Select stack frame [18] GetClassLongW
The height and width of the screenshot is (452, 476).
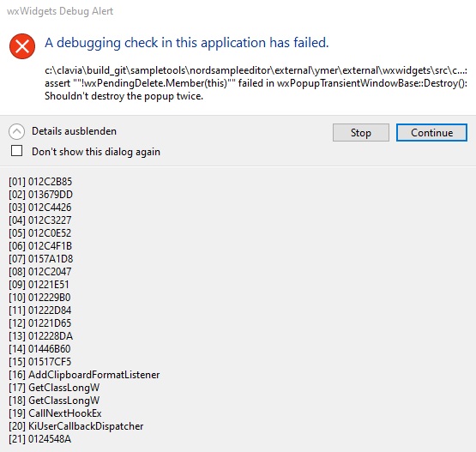[x=54, y=401]
